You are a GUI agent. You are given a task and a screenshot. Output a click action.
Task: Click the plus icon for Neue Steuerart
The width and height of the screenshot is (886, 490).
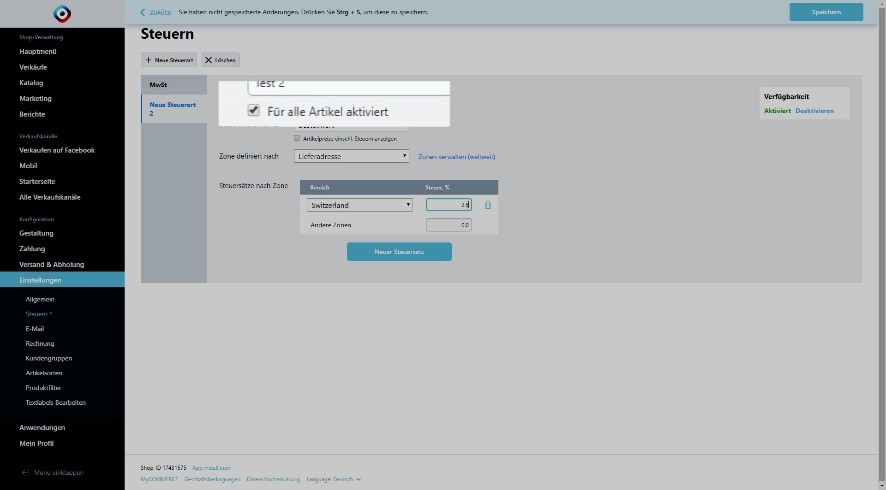coord(148,60)
